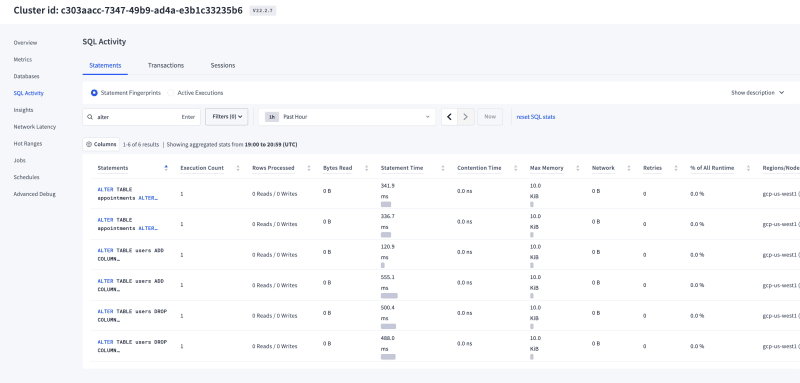Open ALTER TABLE users ADD COLUMN, 555.1 ms
800x383 pixels.
click(x=131, y=285)
